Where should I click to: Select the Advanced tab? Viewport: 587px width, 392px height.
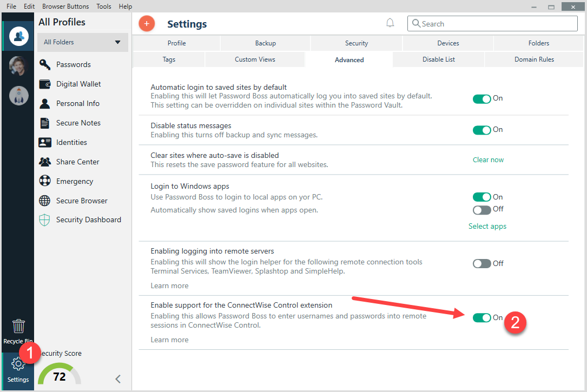(x=349, y=60)
